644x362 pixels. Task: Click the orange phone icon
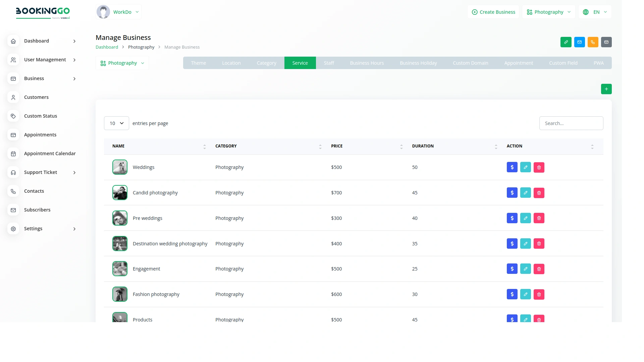tap(593, 42)
